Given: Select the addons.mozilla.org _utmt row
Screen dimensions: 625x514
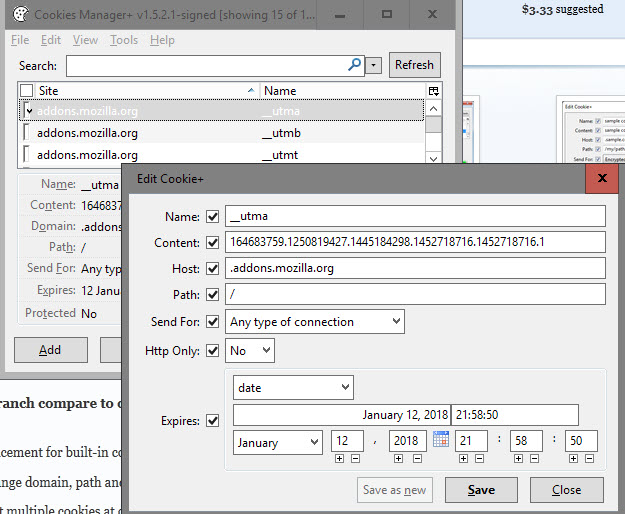Looking at the screenshot, I should tap(222, 155).
